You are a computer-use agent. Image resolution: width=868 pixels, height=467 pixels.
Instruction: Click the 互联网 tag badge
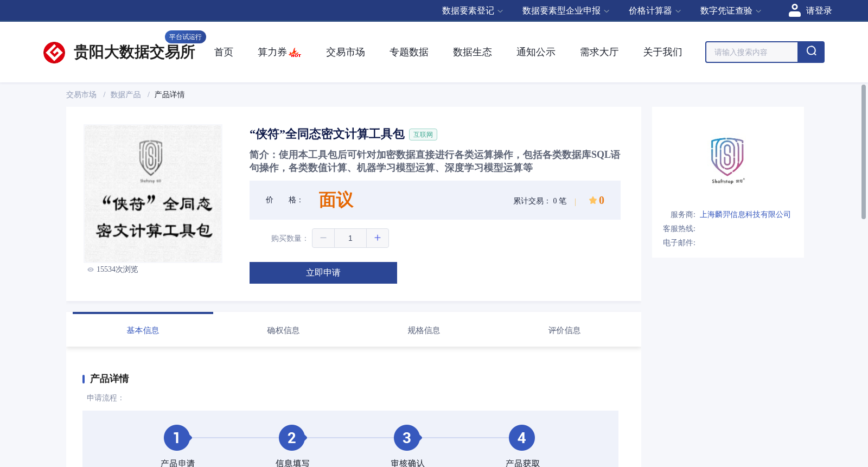[x=423, y=135]
